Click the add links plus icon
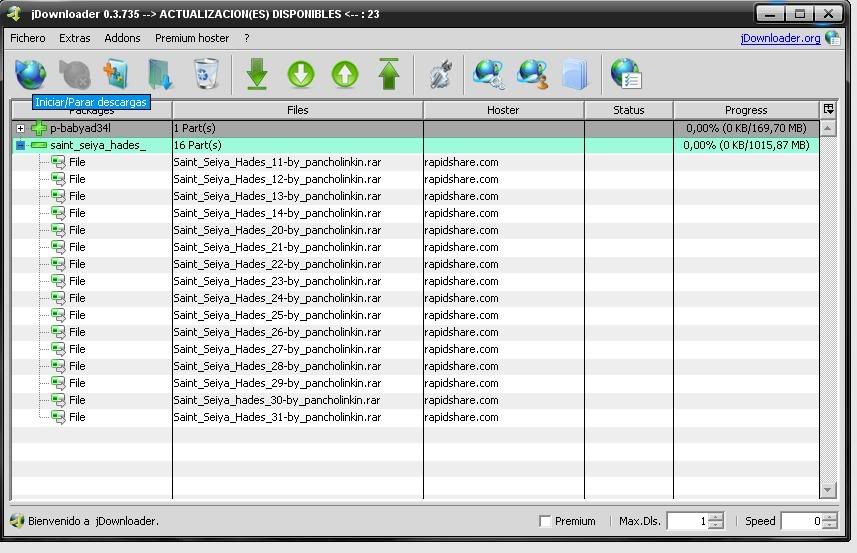 (x=116, y=74)
